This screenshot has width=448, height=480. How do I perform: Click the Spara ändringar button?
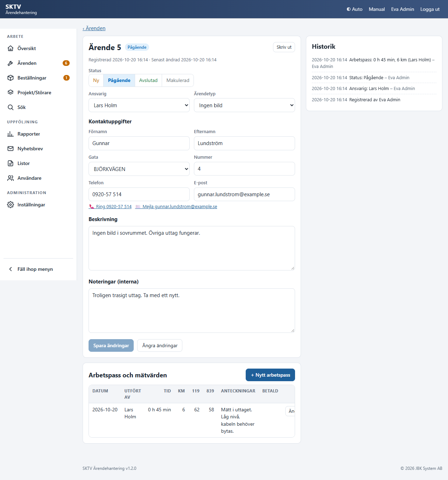point(111,345)
